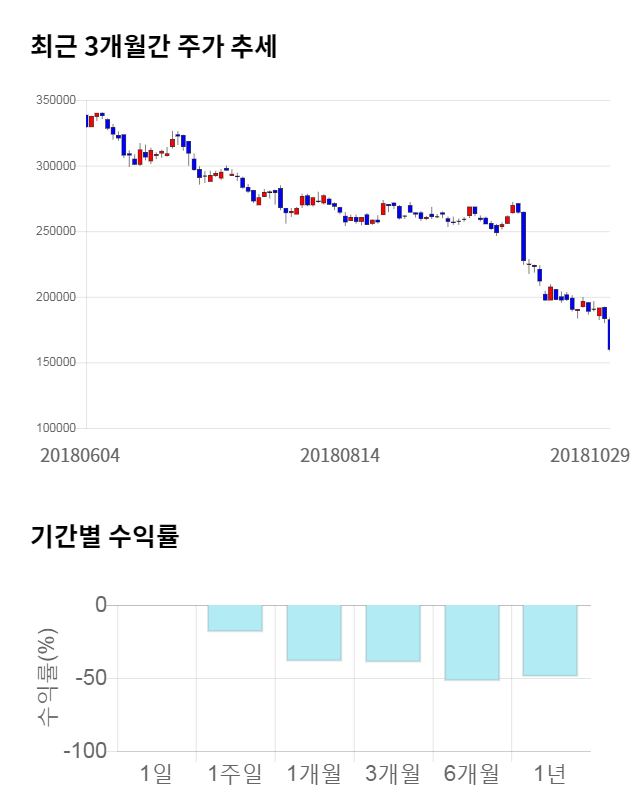
Task: Click the 3개월 return bar
Action: pos(393,633)
